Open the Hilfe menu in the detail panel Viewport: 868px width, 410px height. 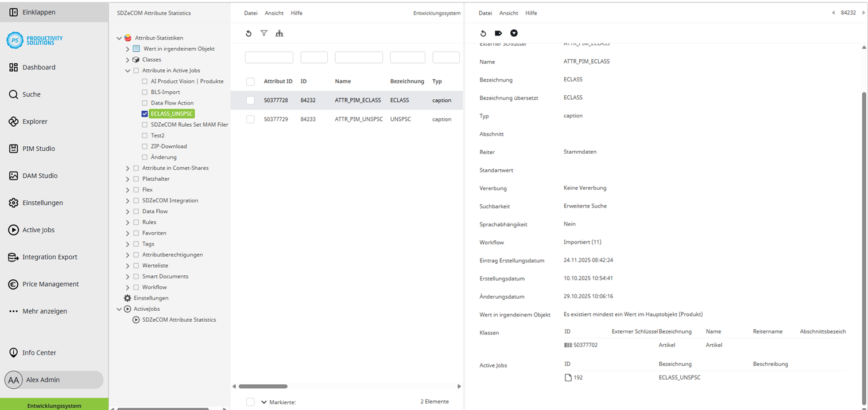531,13
